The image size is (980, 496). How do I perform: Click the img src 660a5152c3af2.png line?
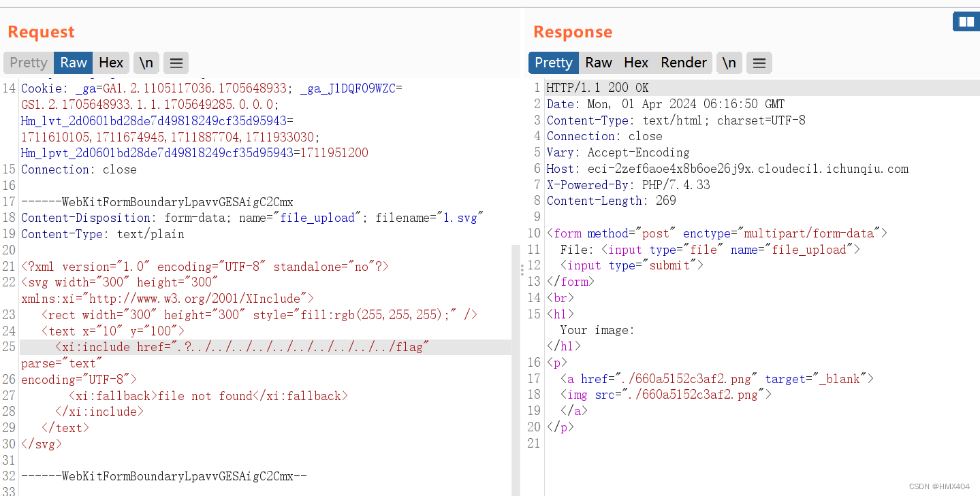[665, 395]
